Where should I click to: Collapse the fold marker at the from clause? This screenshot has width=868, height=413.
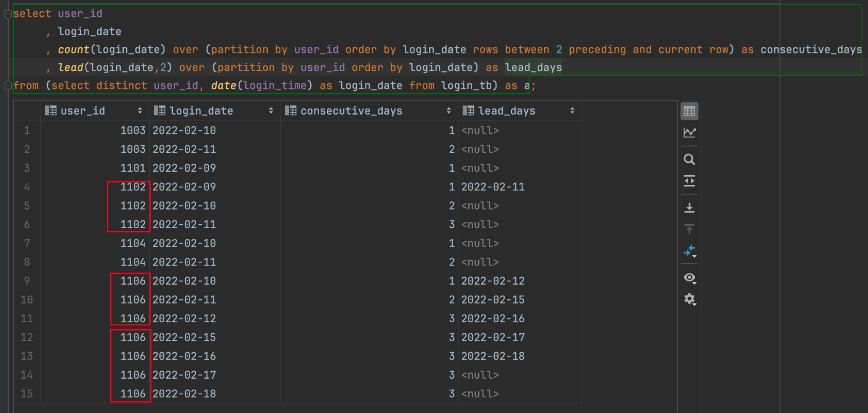click(x=7, y=85)
